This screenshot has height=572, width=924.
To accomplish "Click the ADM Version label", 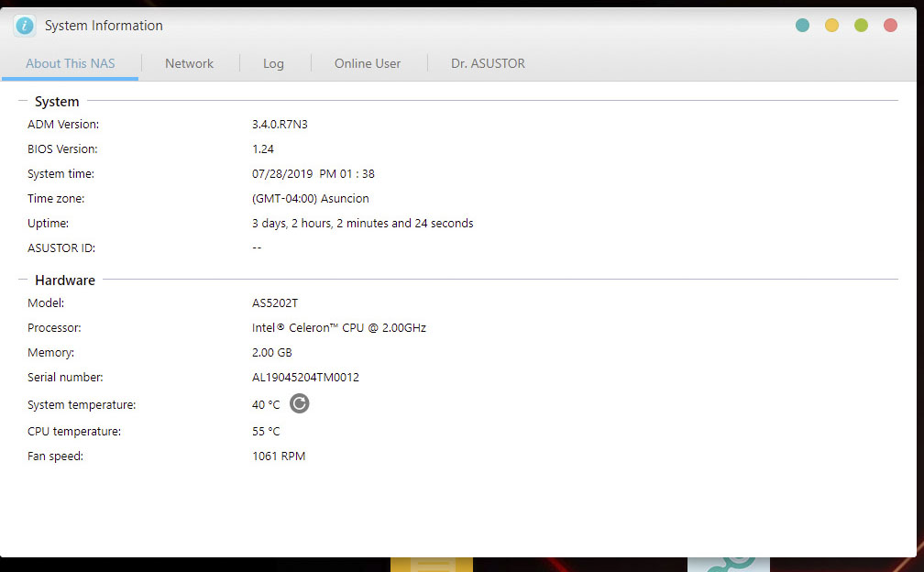I will [63, 125].
